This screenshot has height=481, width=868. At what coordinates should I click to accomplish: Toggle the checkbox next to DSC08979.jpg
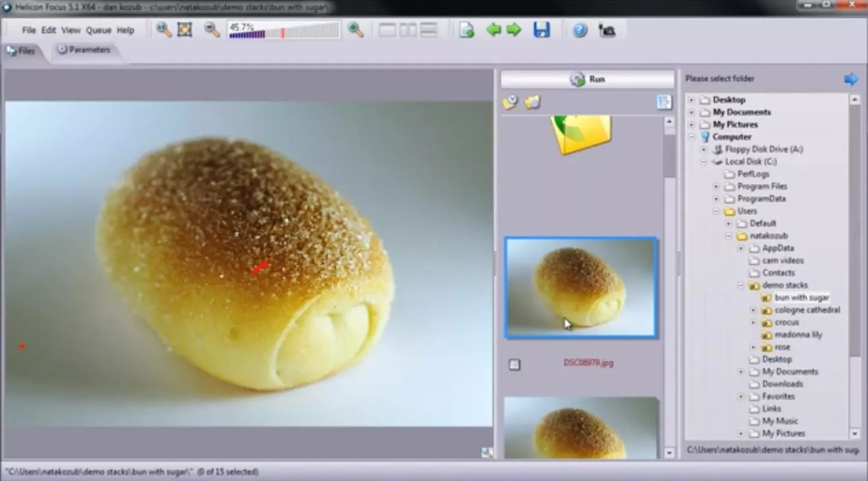pos(514,364)
